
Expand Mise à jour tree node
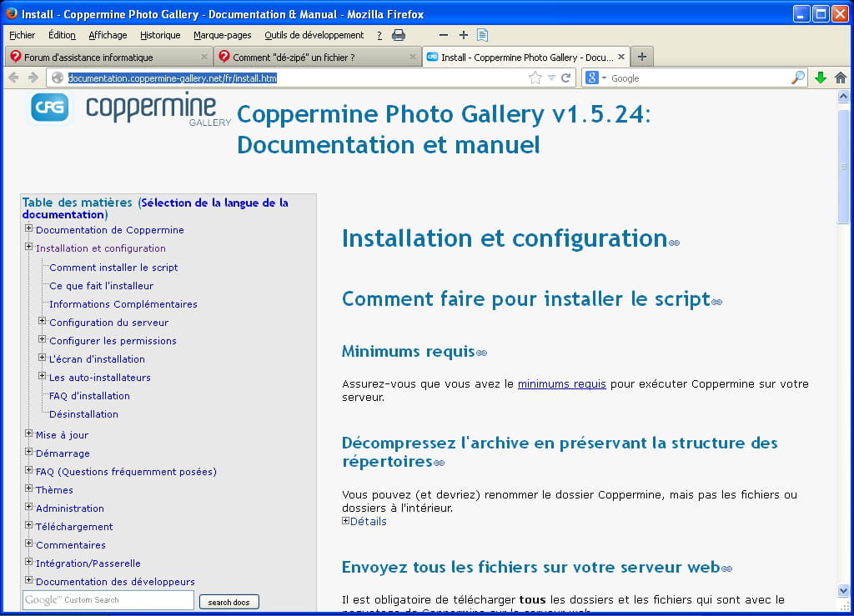[x=29, y=433]
